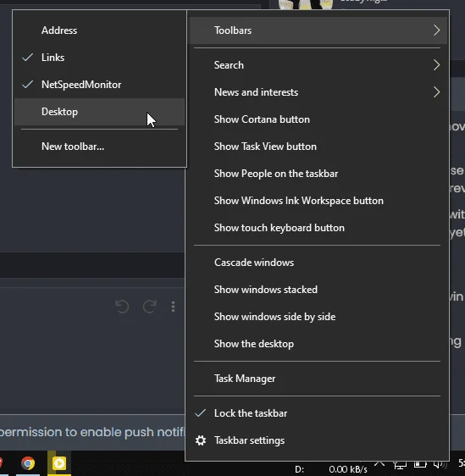The width and height of the screenshot is (465, 476).
Task: Unlock the taskbar via Lock the taskbar
Action: pyautogui.click(x=317, y=413)
